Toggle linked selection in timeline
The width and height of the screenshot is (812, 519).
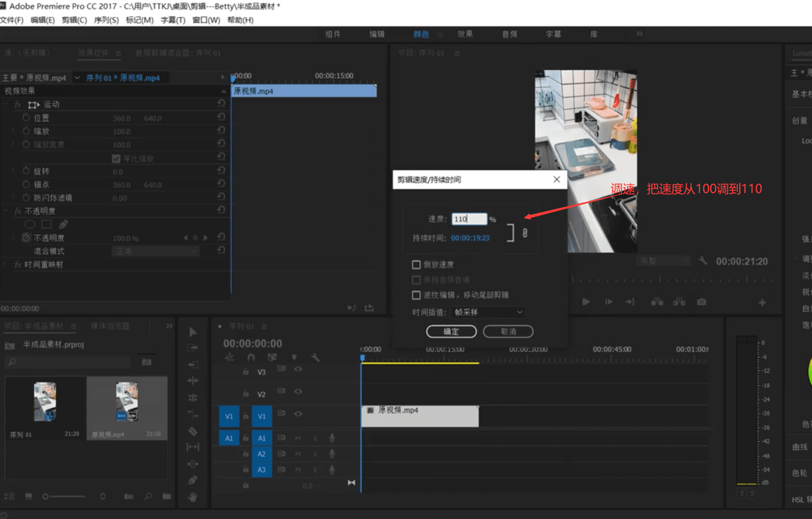272,357
